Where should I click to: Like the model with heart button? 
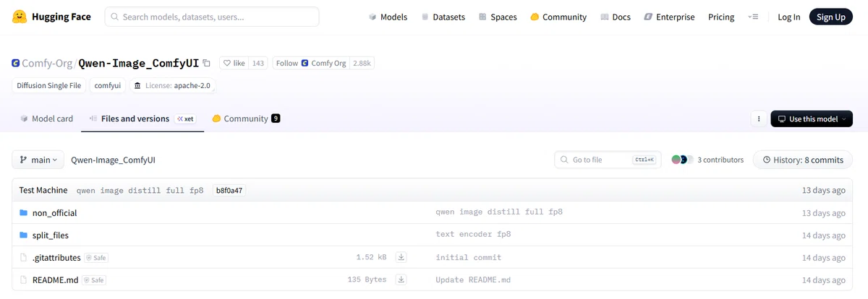[x=234, y=64]
